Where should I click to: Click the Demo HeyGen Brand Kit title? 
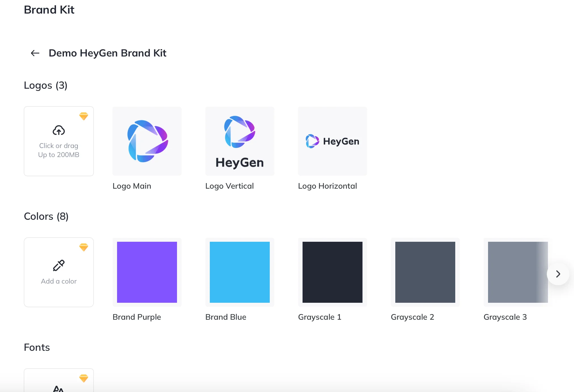107,53
